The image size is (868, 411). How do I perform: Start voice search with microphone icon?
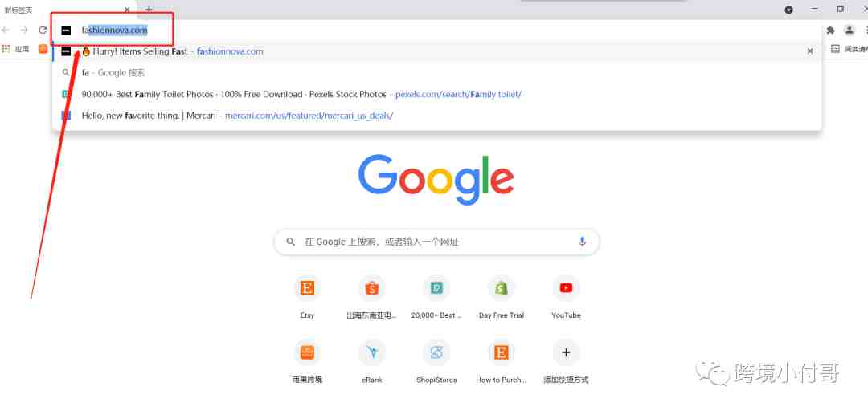pyautogui.click(x=582, y=242)
